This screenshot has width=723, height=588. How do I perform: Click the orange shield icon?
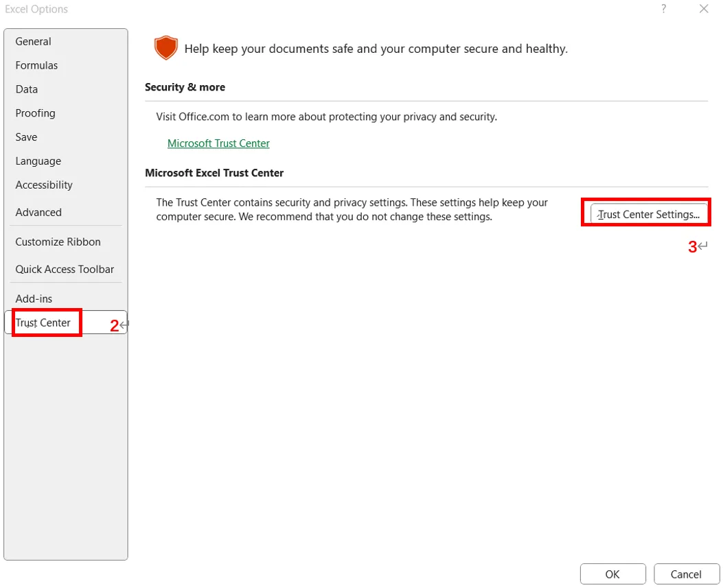click(165, 49)
